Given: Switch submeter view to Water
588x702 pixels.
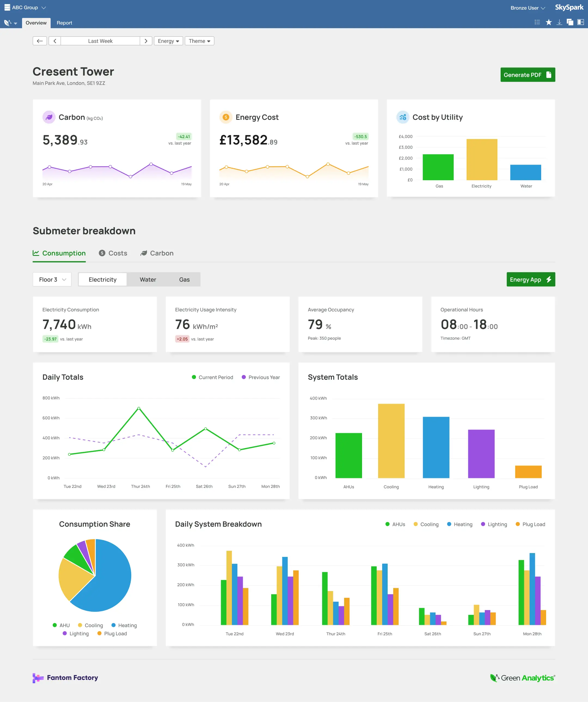Looking at the screenshot, I should [148, 280].
